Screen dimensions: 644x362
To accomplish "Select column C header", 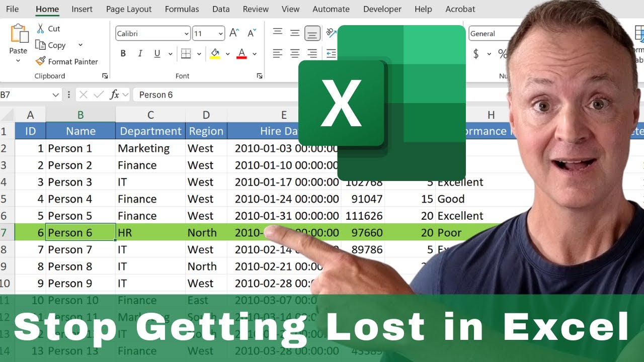I will [x=150, y=115].
